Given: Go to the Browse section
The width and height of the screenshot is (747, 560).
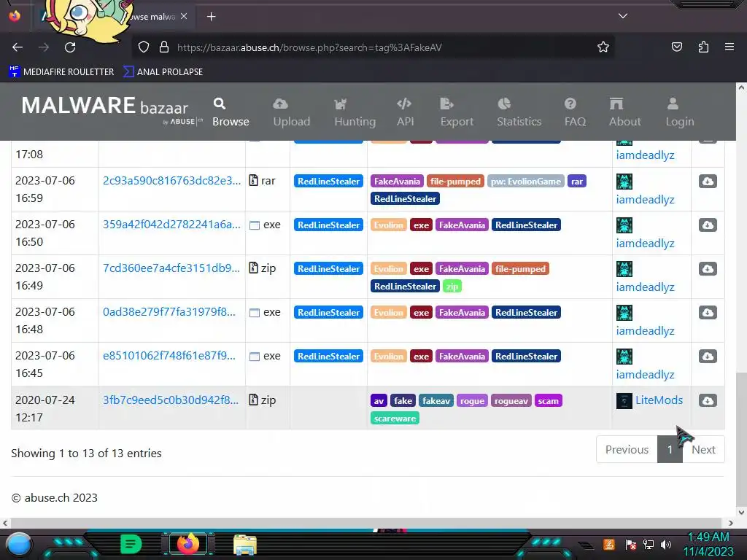Looking at the screenshot, I should tap(231, 112).
